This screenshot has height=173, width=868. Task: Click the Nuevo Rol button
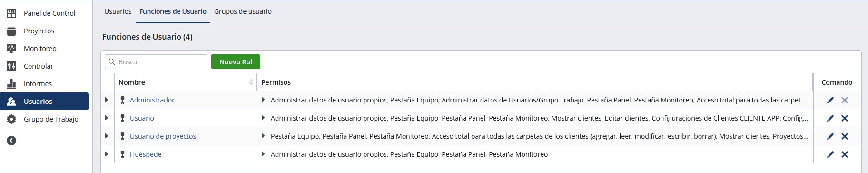tap(236, 62)
